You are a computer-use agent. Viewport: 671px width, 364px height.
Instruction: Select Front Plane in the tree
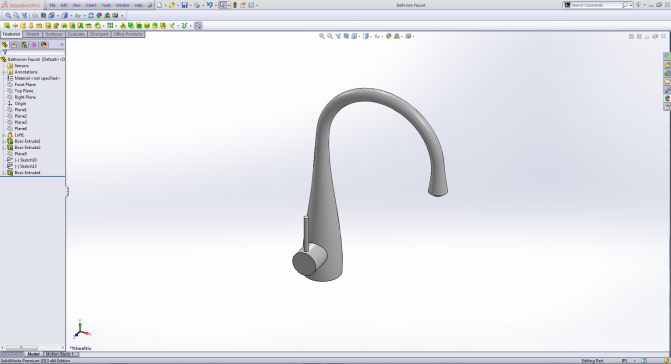(x=25, y=85)
